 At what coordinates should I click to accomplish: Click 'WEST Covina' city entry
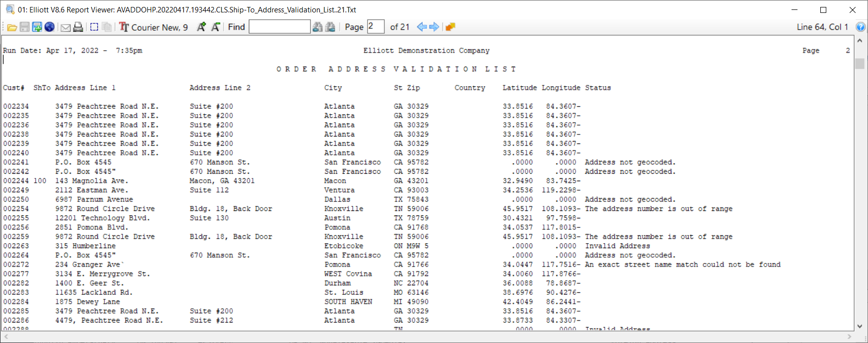(348, 274)
